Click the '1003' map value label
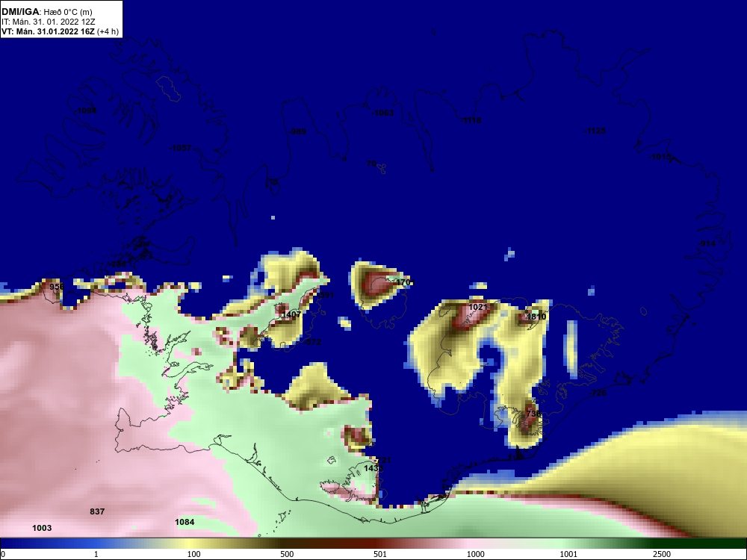Image resolution: width=747 pixels, height=560 pixels. [x=42, y=528]
